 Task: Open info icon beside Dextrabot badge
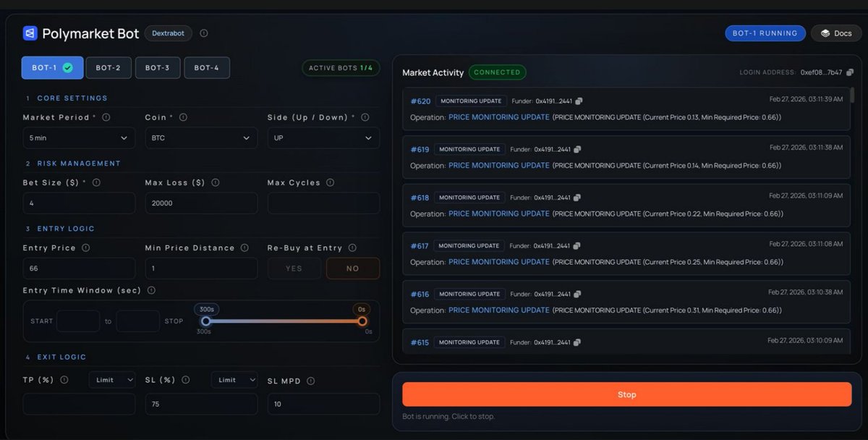(204, 33)
